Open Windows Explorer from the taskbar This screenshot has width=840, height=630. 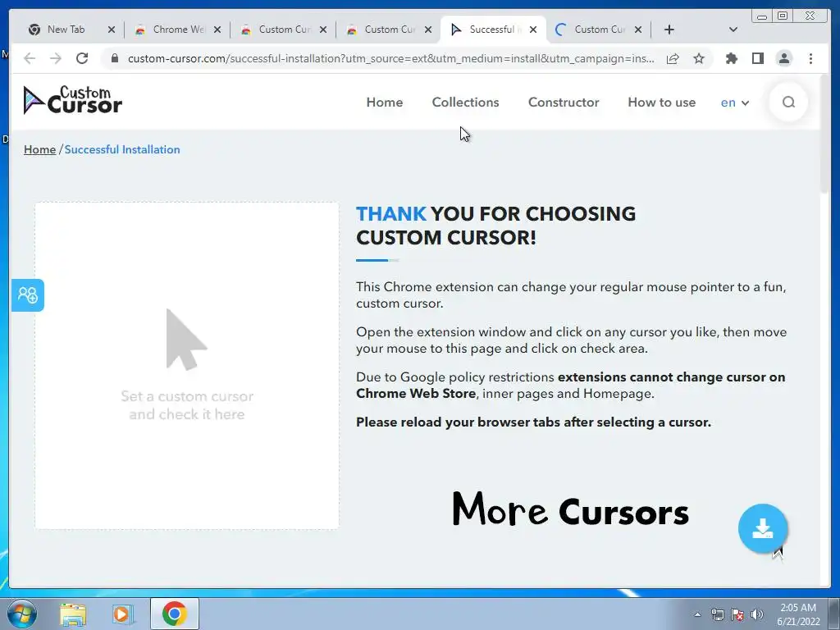click(73, 614)
